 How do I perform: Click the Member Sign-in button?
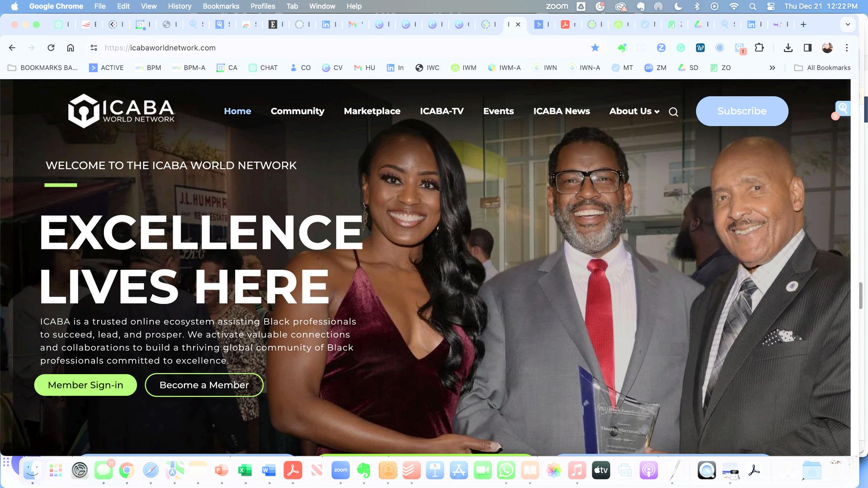[85, 385]
